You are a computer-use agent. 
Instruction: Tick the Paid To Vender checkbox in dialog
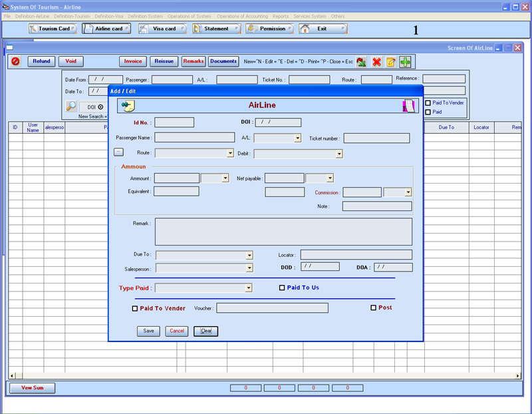[135, 308]
